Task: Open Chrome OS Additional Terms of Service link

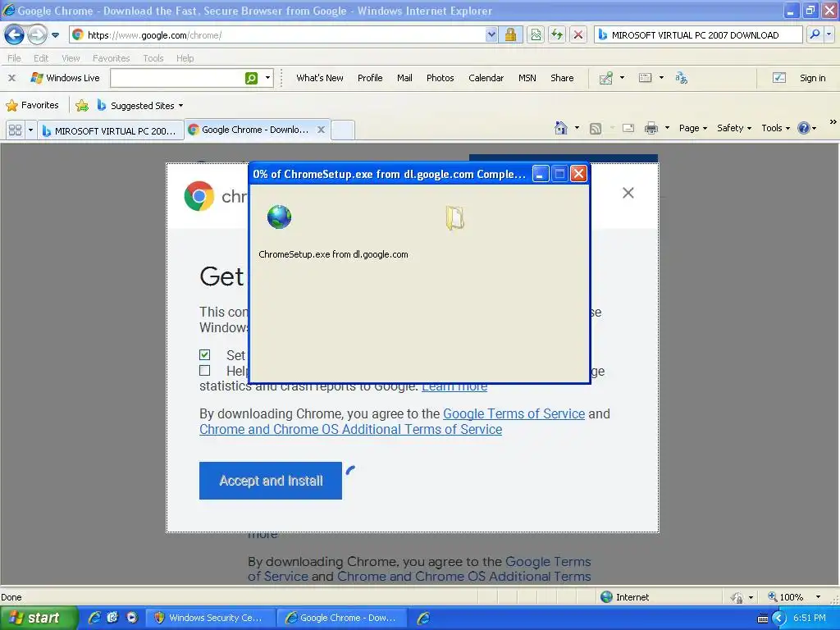Action: coord(350,429)
